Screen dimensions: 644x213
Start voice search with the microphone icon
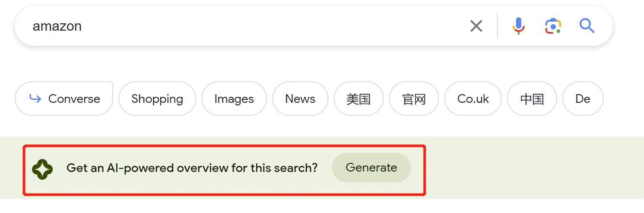point(519,26)
